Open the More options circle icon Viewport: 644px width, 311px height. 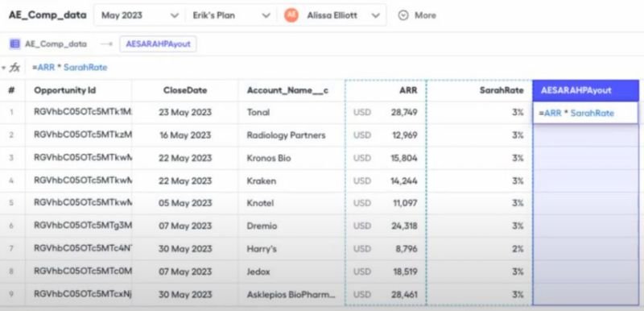point(404,15)
